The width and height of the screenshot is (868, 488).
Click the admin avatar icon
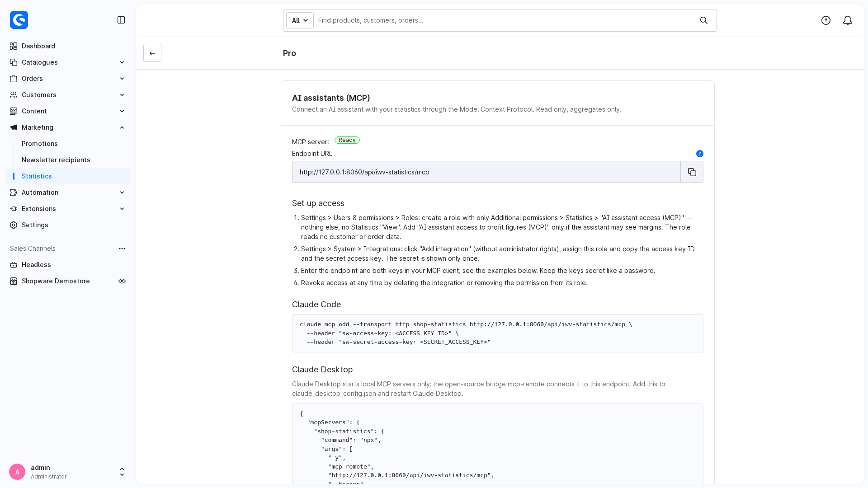[x=17, y=472]
